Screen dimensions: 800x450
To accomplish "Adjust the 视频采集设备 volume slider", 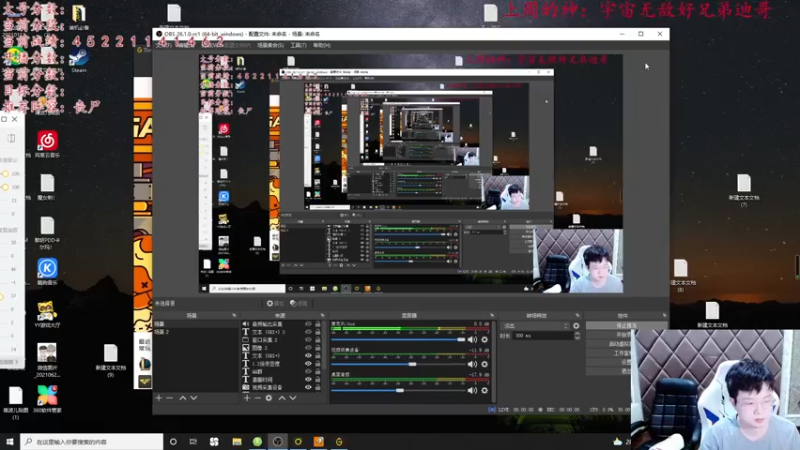I will click(x=398, y=364).
